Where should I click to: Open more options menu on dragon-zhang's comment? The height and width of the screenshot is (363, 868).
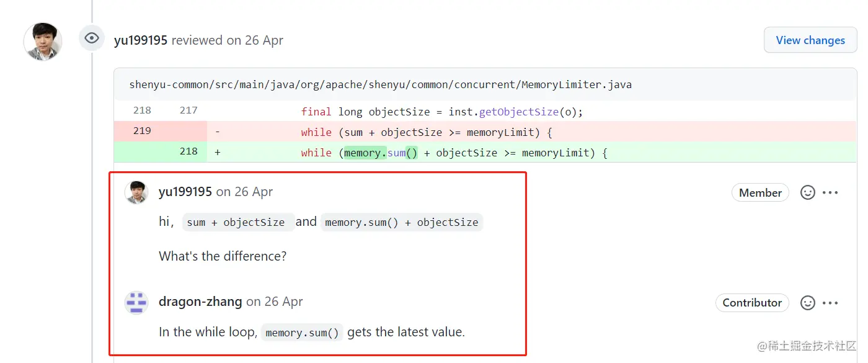pyautogui.click(x=830, y=303)
